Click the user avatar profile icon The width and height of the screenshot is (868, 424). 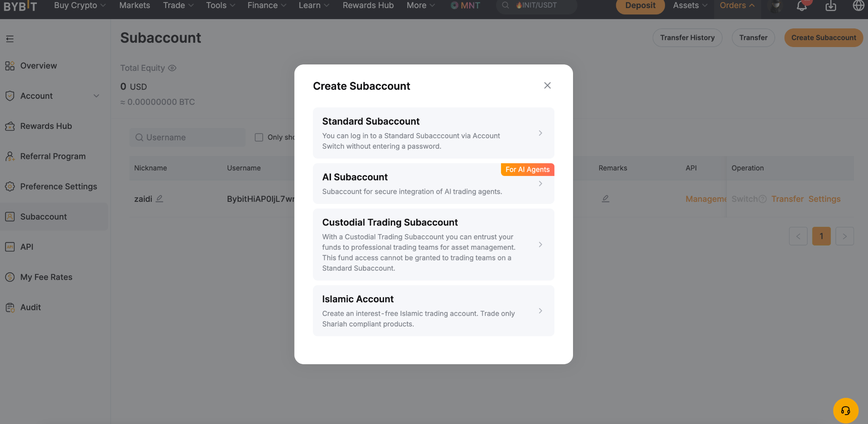(775, 6)
